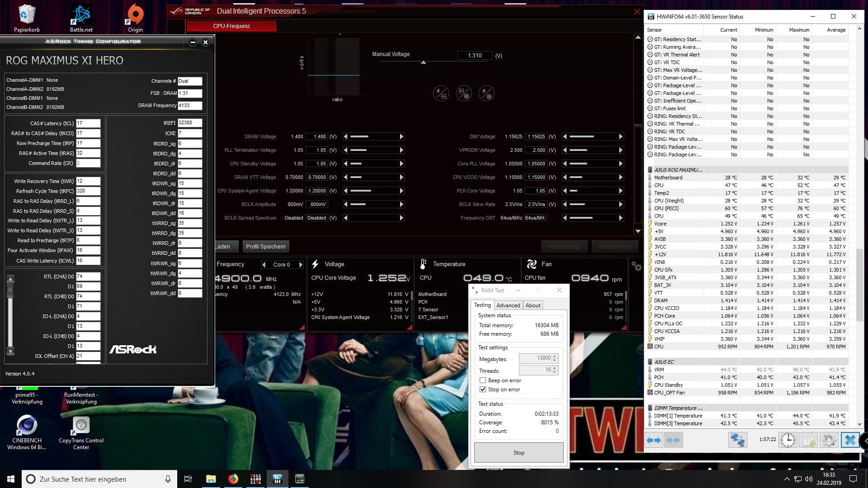The height and width of the screenshot is (488, 868).
Task: Open File Explorer from taskbar
Action: pyautogui.click(x=211, y=479)
